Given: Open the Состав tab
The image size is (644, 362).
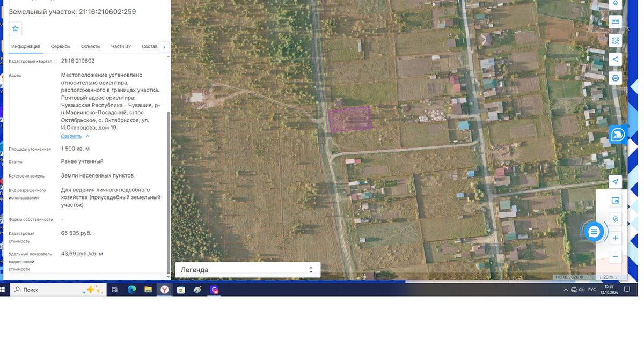Looking at the screenshot, I should click(150, 47).
